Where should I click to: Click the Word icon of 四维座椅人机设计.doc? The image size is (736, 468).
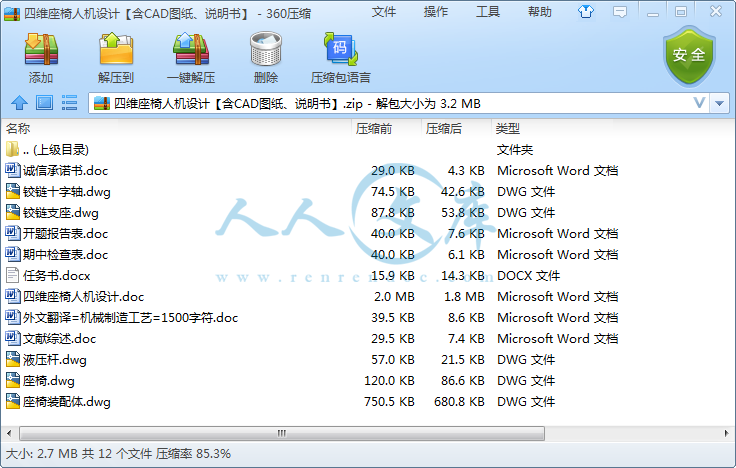pos(13,296)
